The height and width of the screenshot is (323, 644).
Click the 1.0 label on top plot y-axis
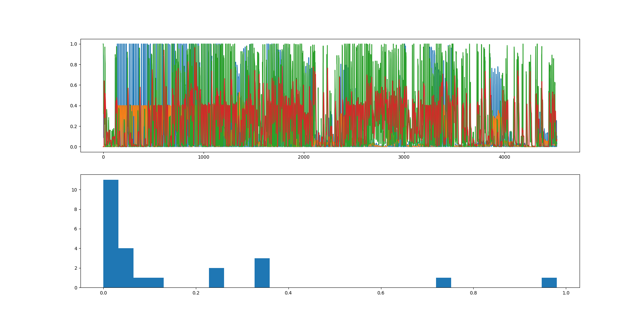[73, 44]
